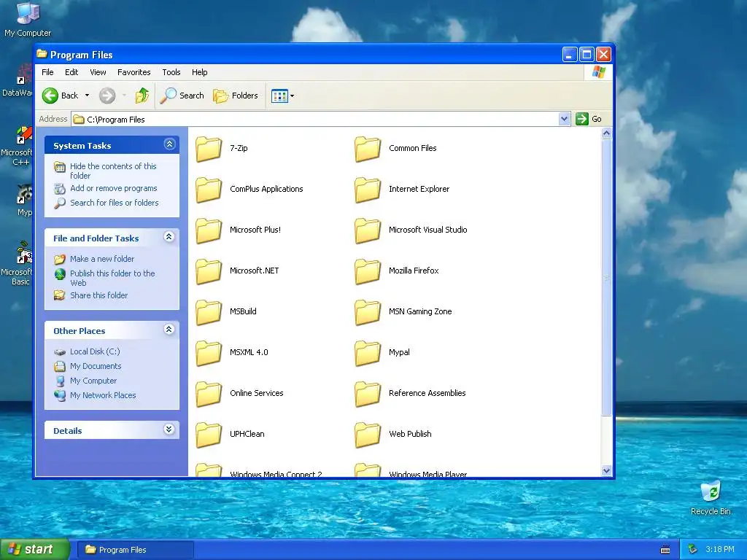Select the MSXML 4.0 folder icon
Viewport: 747px width, 560px height.
209,353
